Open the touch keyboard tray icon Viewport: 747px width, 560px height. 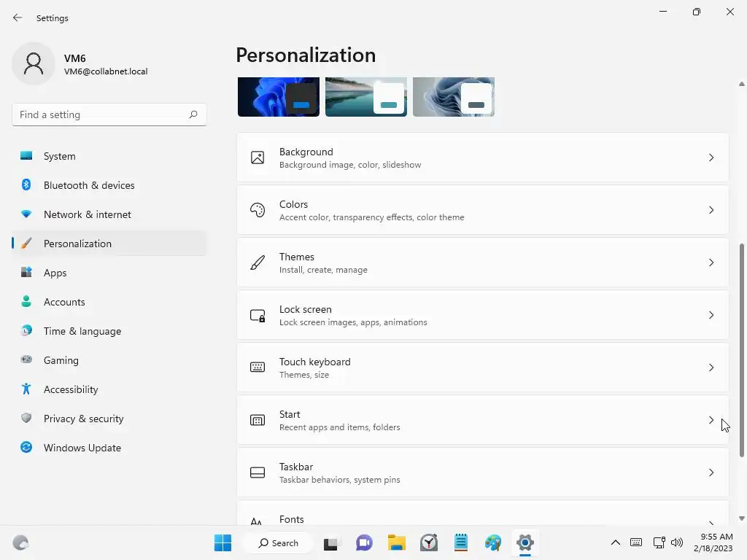pos(636,542)
